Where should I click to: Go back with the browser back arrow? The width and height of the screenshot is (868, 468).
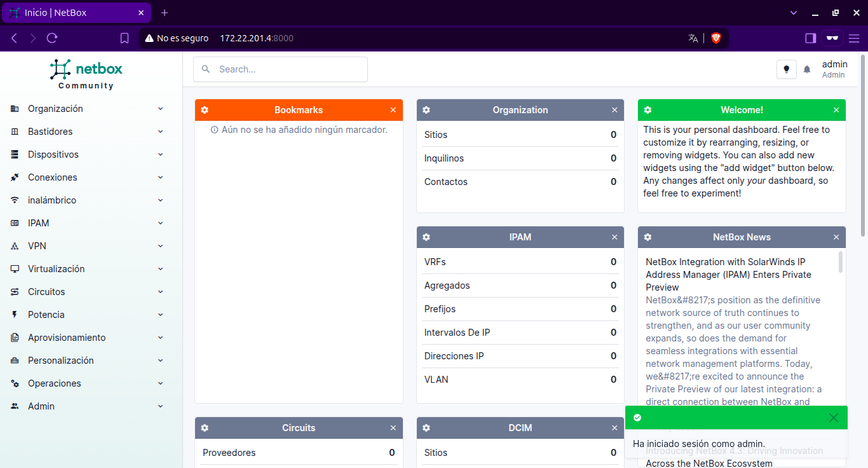15,38
